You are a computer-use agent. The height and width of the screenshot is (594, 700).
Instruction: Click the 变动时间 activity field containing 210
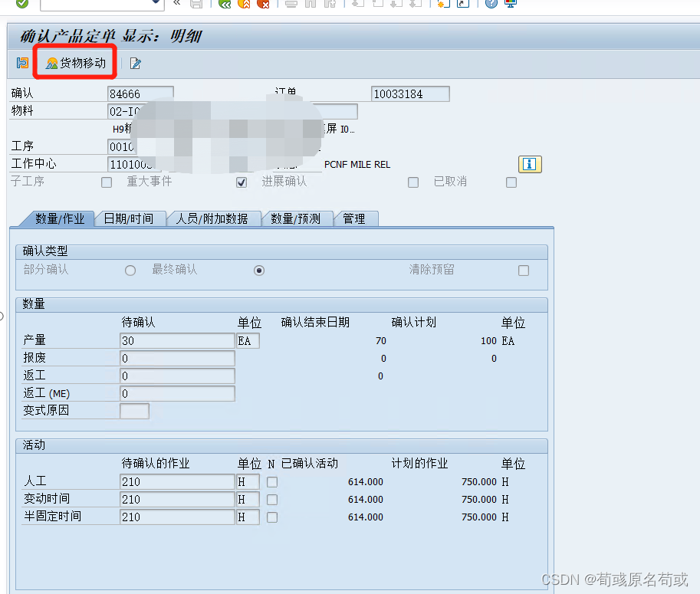[177, 500]
